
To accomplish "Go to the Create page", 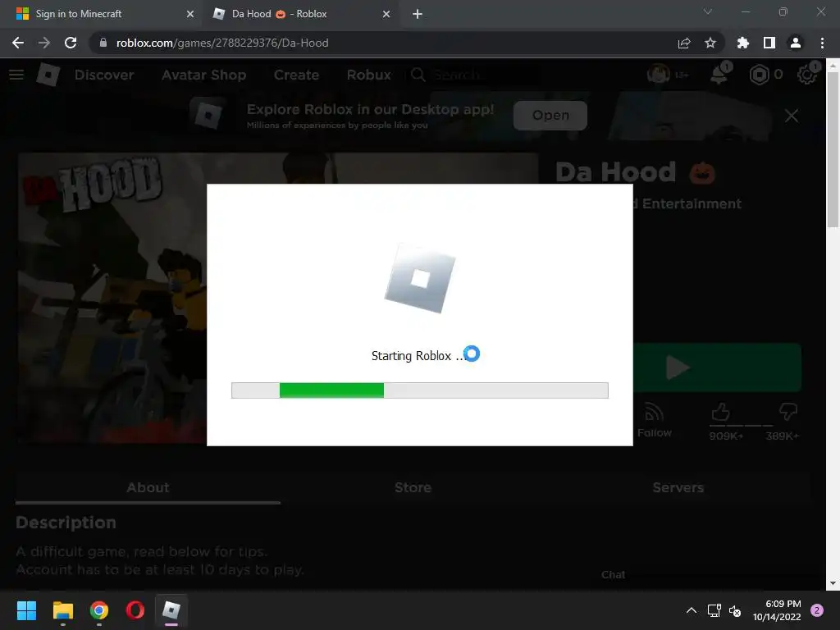I will pyautogui.click(x=296, y=75).
